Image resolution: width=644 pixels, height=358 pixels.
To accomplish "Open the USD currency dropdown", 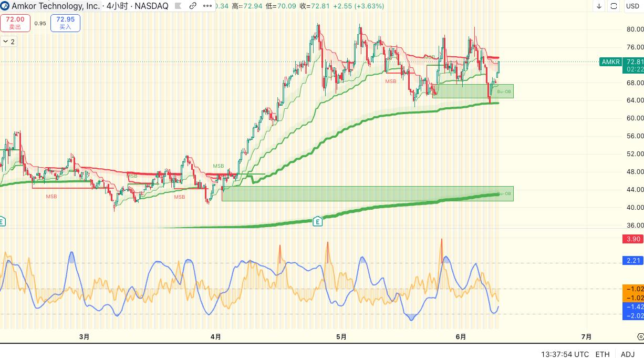I will [x=632, y=6].
